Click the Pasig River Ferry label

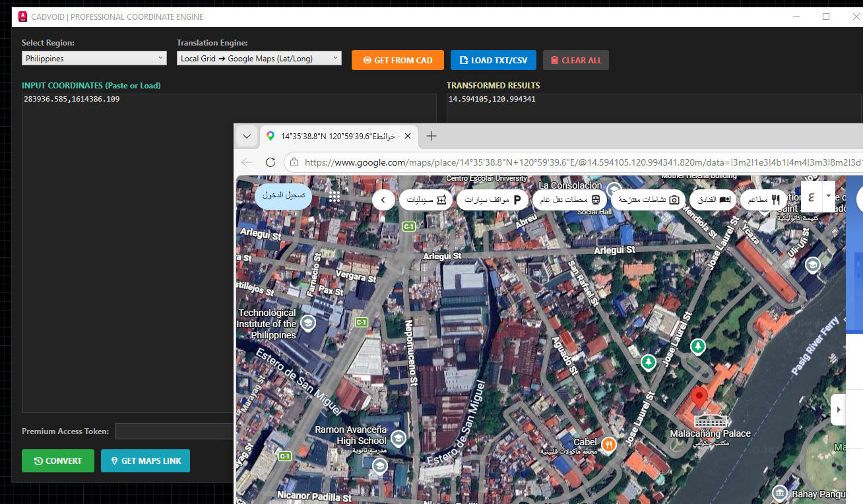(x=815, y=346)
